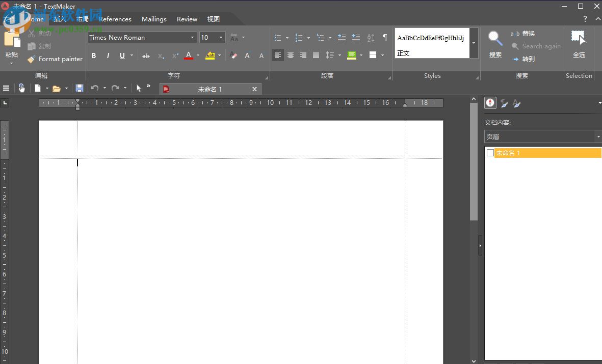Click the justify alignment icon
Image resolution: width=602 pixels, height=364 pixels.
point(316,55)
